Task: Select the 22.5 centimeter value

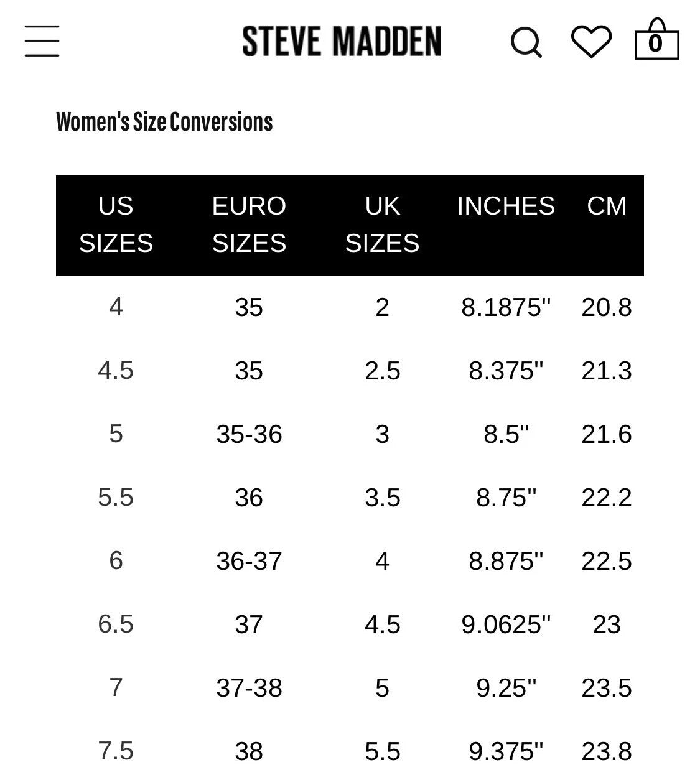Action: [607, 560]
